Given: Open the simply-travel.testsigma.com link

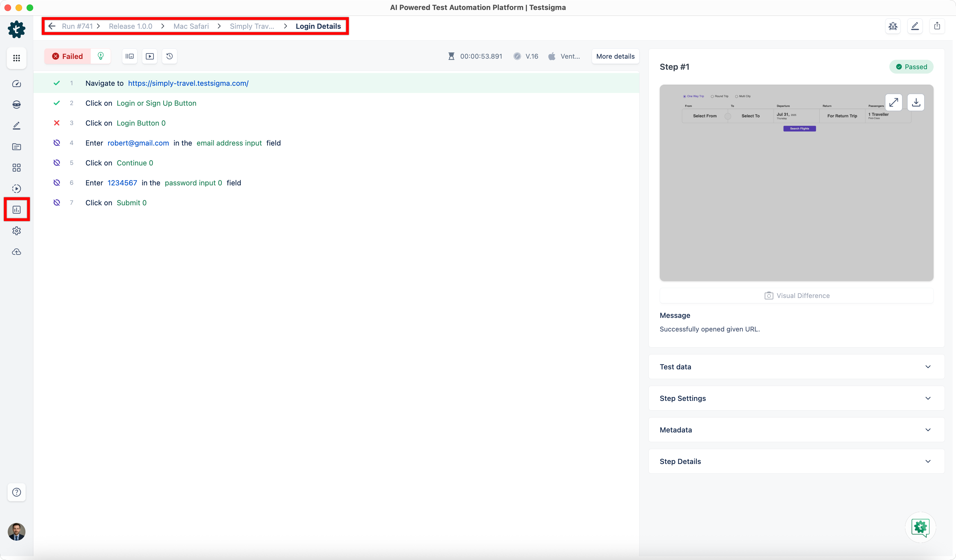Looking at the screenshot, I should pyautogui.click(x=188, y=83).
